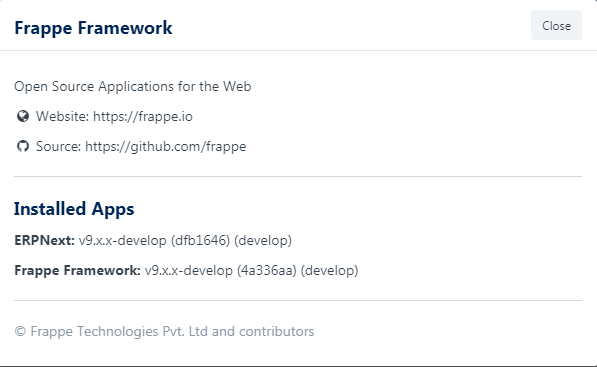
Task: Click the © copyright symbol
Action: [x=20, y=332]
